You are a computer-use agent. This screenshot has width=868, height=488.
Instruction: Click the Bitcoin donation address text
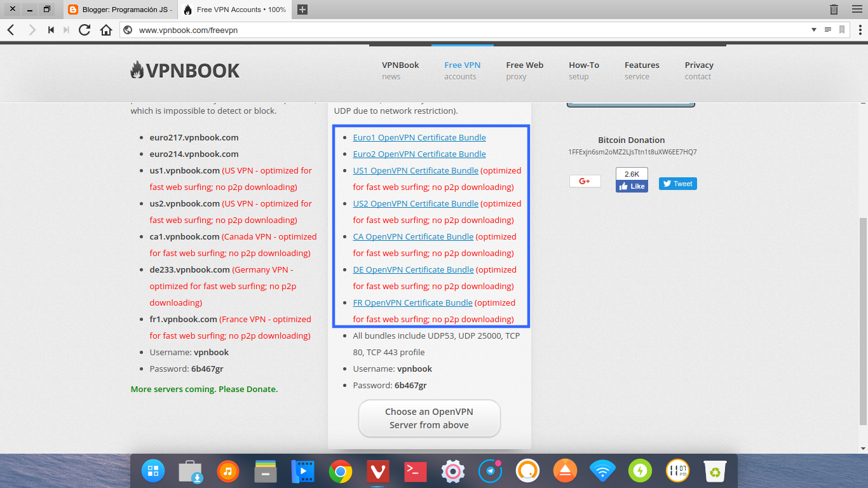tap(632, 152)
